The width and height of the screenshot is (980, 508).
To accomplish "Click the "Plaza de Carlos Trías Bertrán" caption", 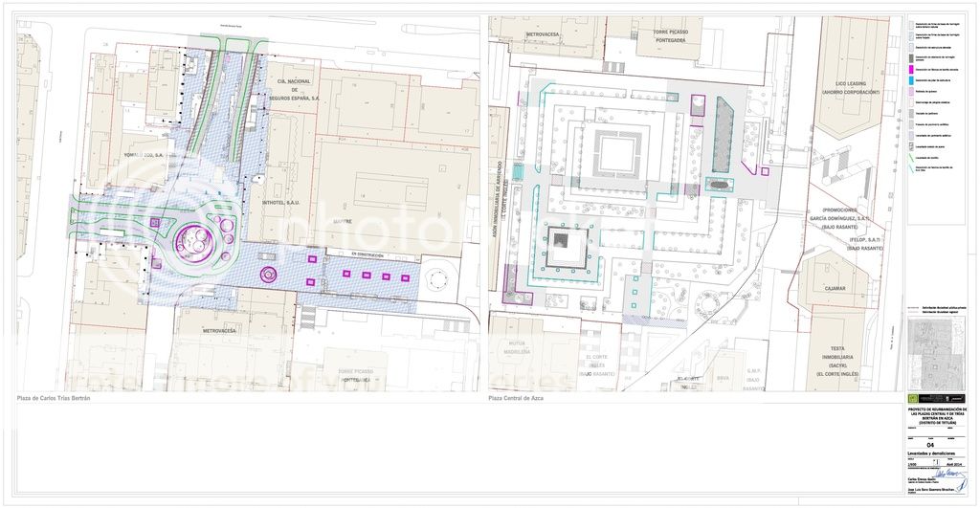I will pos(54,398).
